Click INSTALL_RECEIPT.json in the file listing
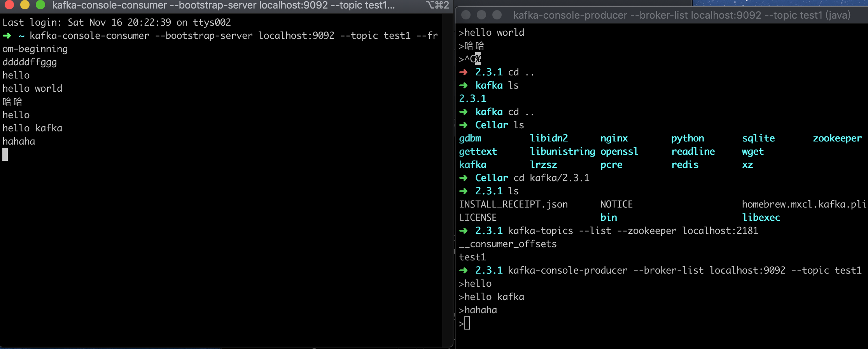This screenshot has height=349, width=868. 513,204
